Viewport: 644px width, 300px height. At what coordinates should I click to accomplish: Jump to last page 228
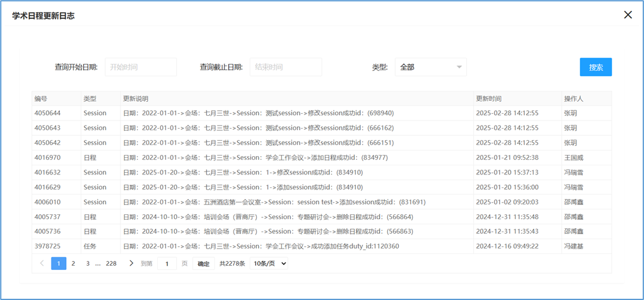click(x=111, y=263)
